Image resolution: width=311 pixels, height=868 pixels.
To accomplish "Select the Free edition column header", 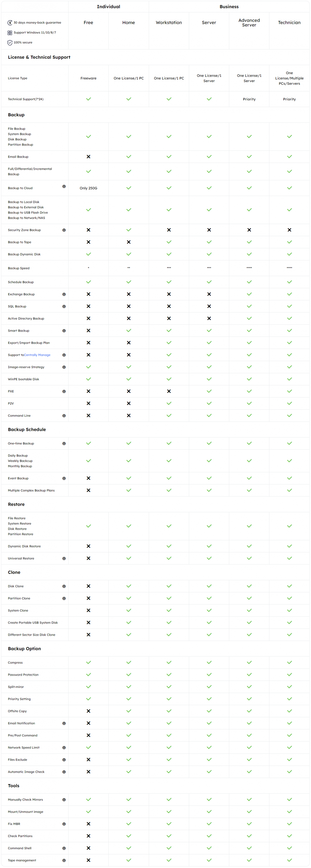I will pos(88,23).
